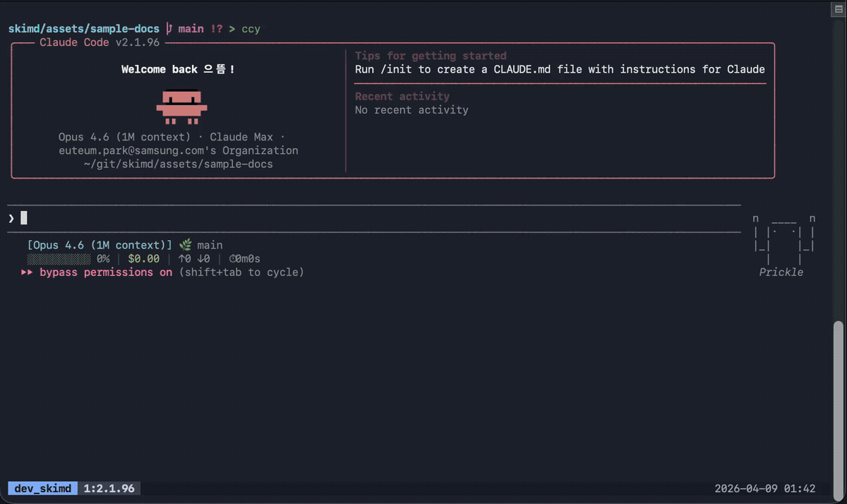Click the Claude Code v2.1.96 title label
Screen dimensions: 847x504
pyautogui.click(x=100, y=42)
